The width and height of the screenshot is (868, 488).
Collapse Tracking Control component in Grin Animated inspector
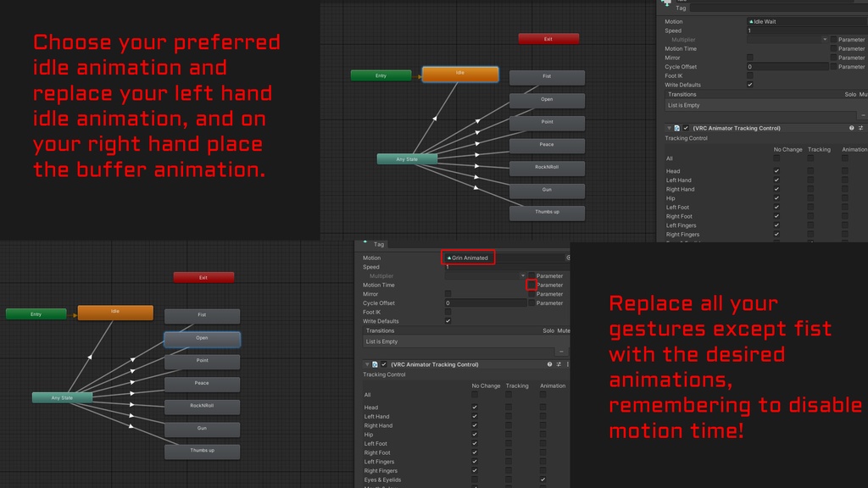point(366,364)
